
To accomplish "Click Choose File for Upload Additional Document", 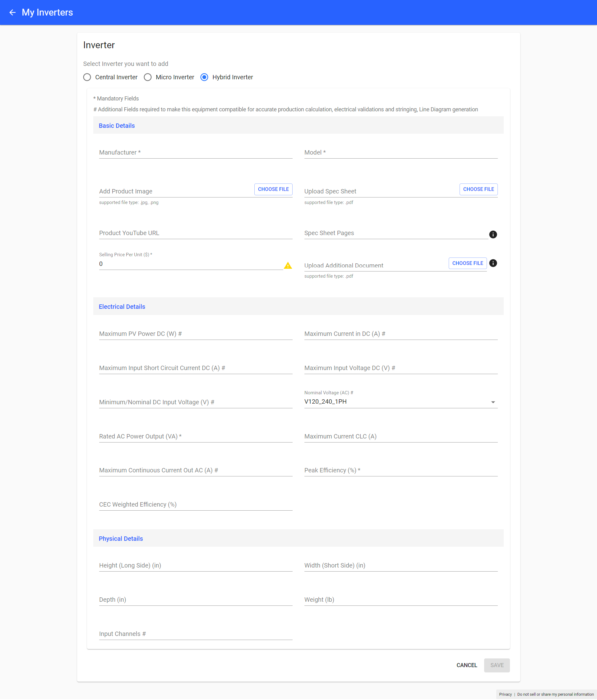I will click(x=467, y=263).
